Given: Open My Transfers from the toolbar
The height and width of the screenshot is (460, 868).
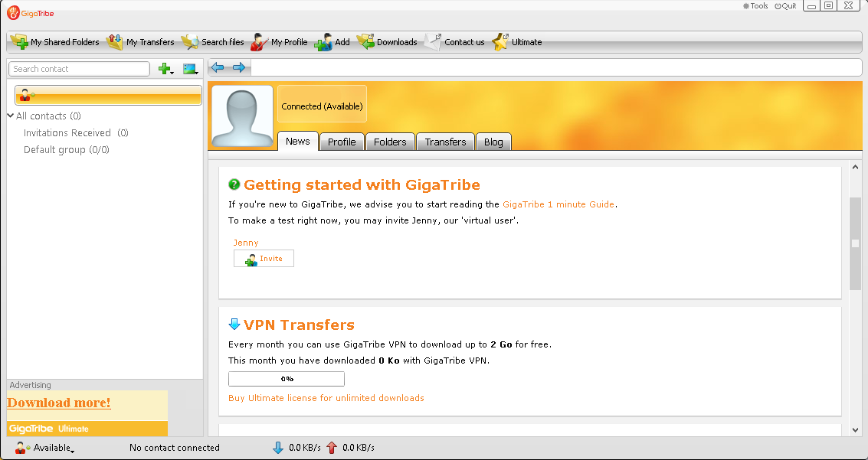Looking at the screenshot, I should pos(140,42).
